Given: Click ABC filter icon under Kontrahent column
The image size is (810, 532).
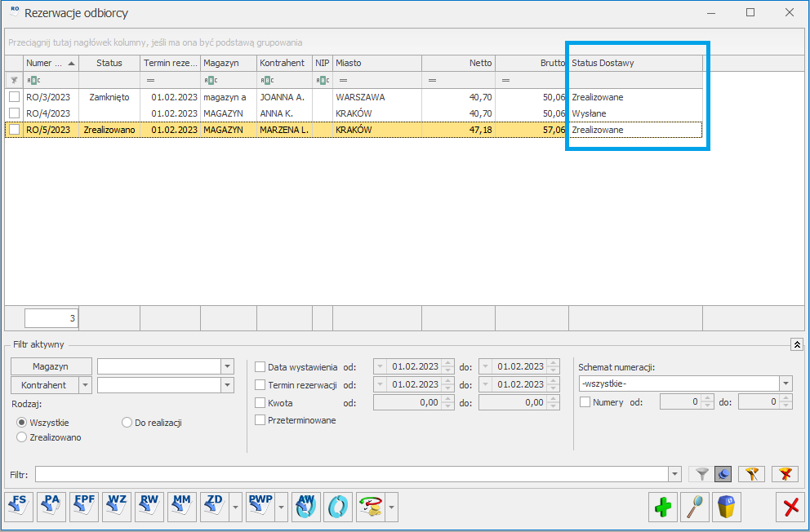Looking at the screenshot, I should coord(266,80).
